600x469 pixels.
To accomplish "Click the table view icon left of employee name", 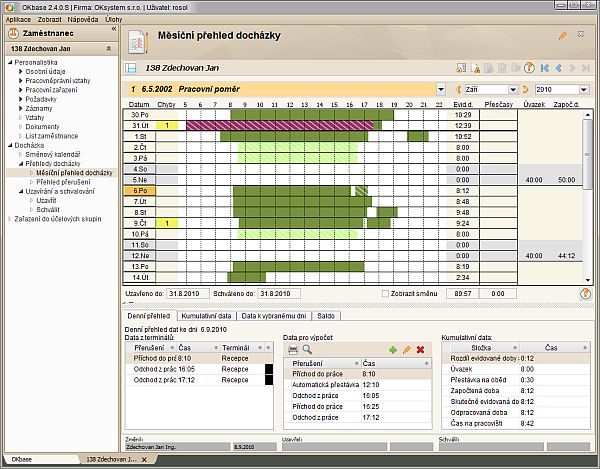I will 131,68.
